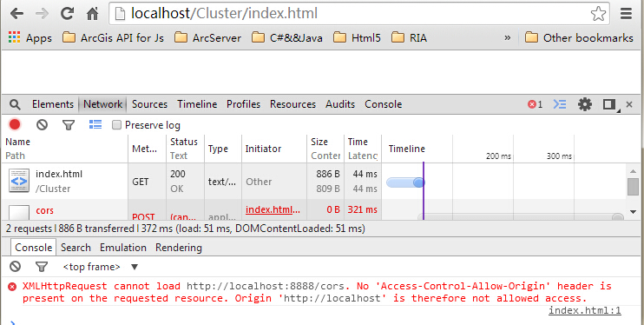This screenshot has width=644, height=325.
Task: Expand the top frame dropdown arrow
Action: (x=134, y=267)
